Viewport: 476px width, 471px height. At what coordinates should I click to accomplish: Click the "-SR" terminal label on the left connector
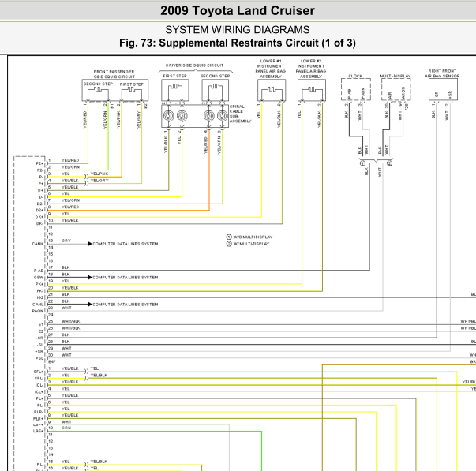tap(39, 338)
